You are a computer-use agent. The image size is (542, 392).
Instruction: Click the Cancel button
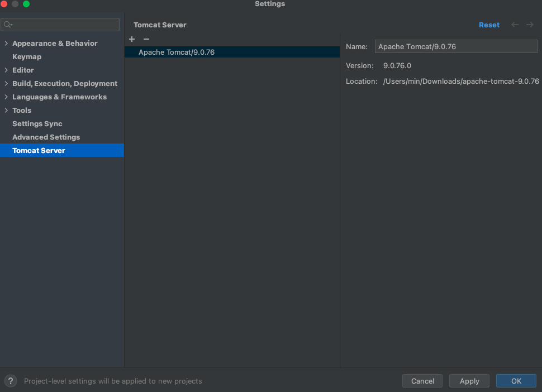click(x=422, y=381)
